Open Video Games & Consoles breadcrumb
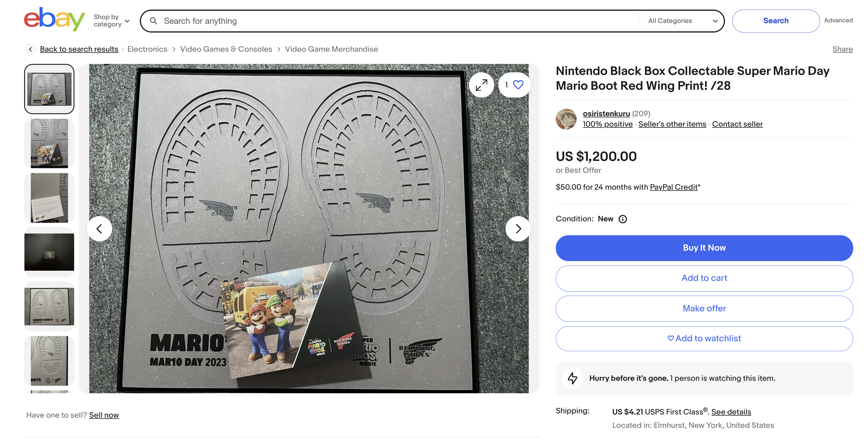This screenshot has height=438, width=868. [226, 49]
